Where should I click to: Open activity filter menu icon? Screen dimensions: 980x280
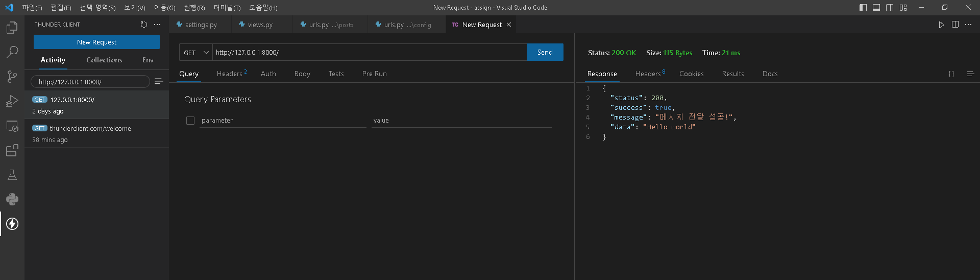(159, 82)
